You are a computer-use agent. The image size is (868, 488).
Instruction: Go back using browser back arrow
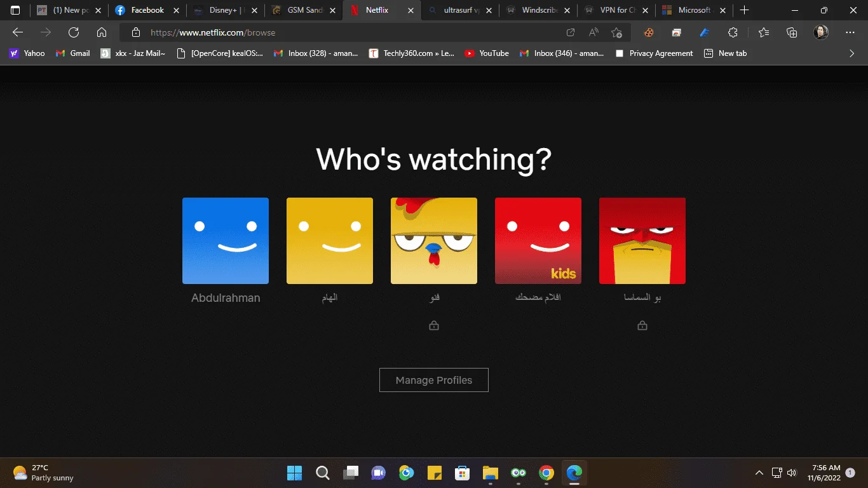(18, 32)
